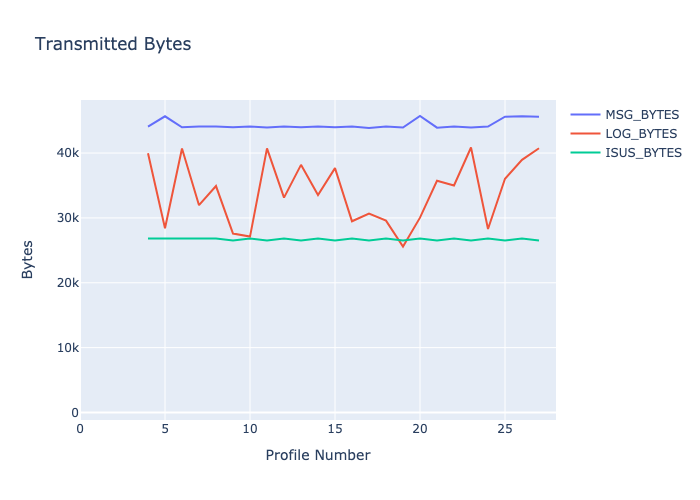
Task: Select the Bytes y-axis title
Action: click(28, 257)
